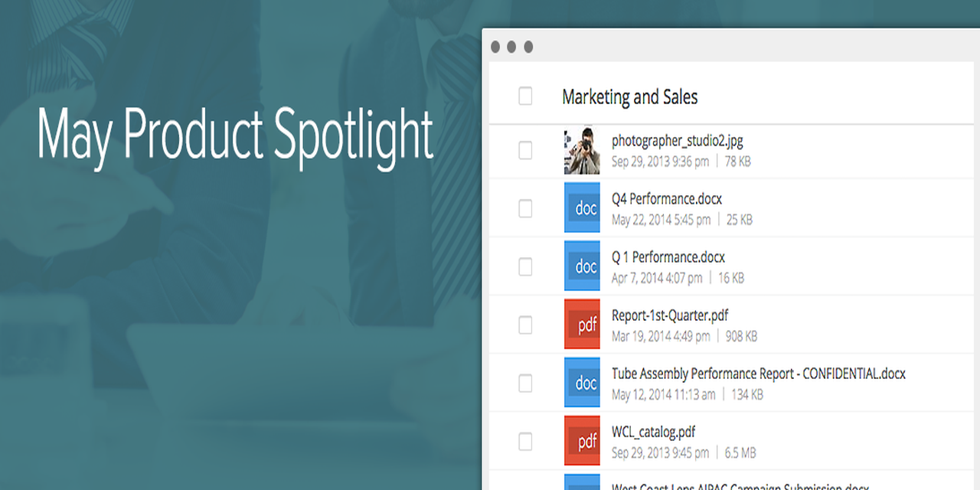Click the doc icon for Q 1 Performance.docx

point(582,266)
